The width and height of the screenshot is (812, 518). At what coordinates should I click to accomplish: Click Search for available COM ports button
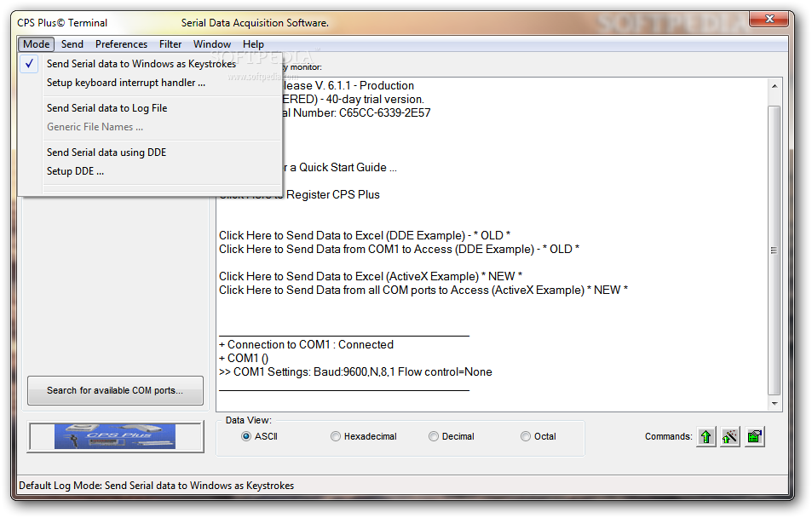tap(115, 390)
